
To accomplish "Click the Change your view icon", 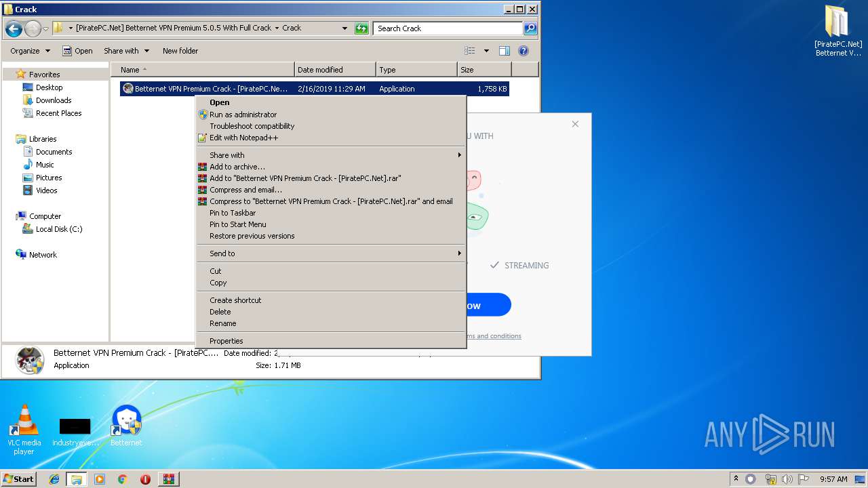I will [x=469, y=51].
